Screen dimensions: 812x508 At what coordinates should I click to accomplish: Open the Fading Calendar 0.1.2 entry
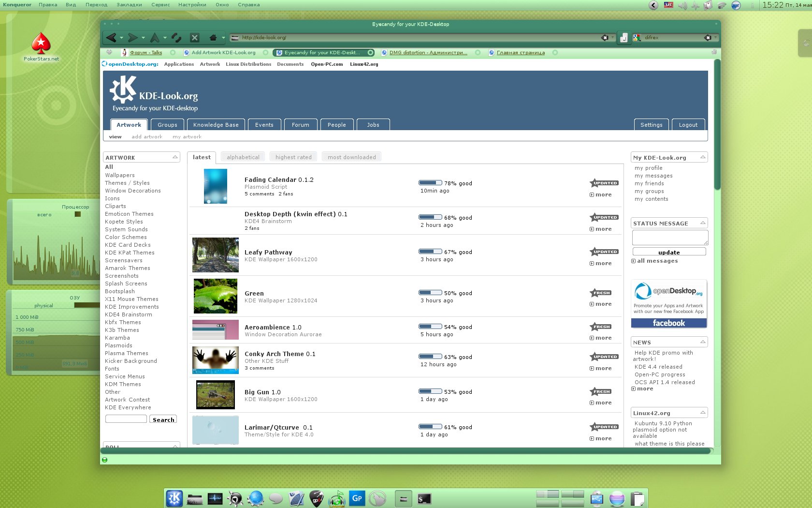click(x=279, y=179)
